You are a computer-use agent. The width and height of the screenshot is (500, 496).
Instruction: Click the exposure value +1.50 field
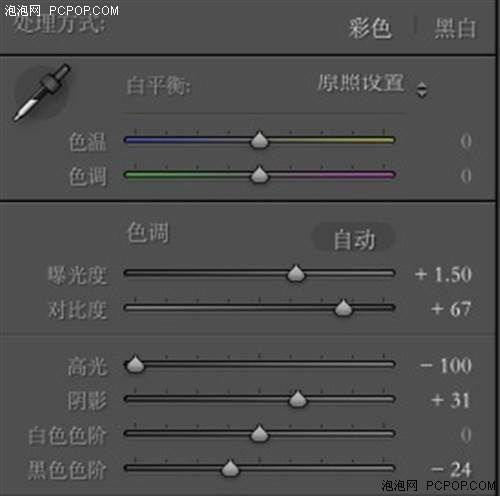pyautogui.click(x=443, y=274)
